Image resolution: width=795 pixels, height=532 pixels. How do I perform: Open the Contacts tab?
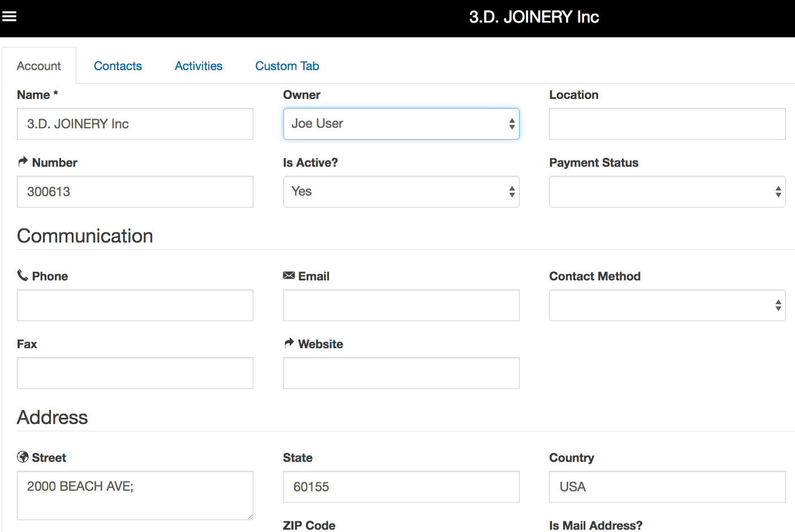pos(118,66)
